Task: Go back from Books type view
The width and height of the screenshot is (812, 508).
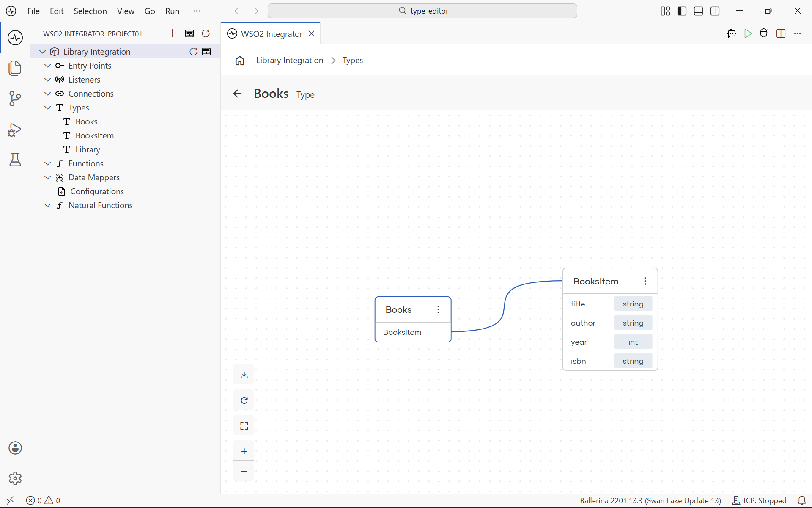Action: pyautogui.click(x=237, y=94)
